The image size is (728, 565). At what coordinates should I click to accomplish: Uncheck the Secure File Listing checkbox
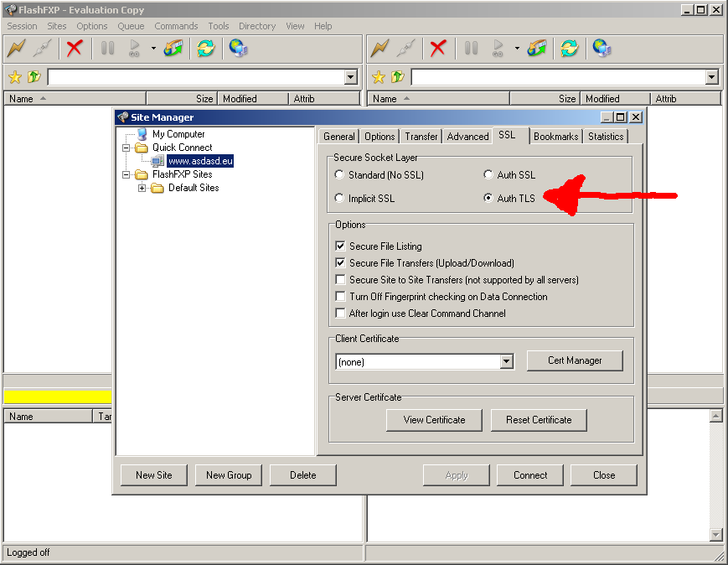340,246
